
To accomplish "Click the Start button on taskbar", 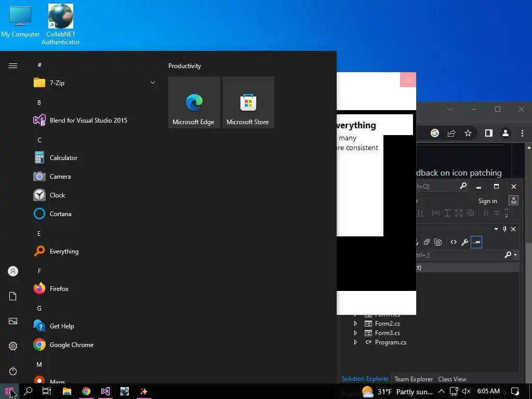I will [x=9, y=392].
